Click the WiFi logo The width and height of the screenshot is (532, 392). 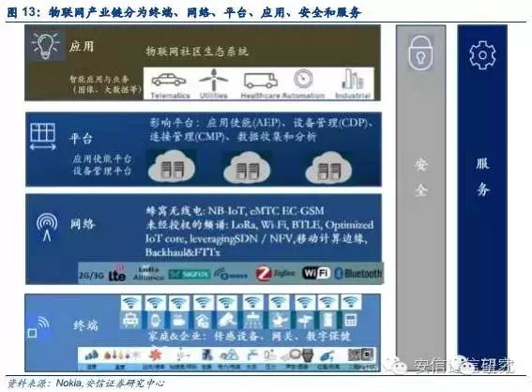[316, 272]
